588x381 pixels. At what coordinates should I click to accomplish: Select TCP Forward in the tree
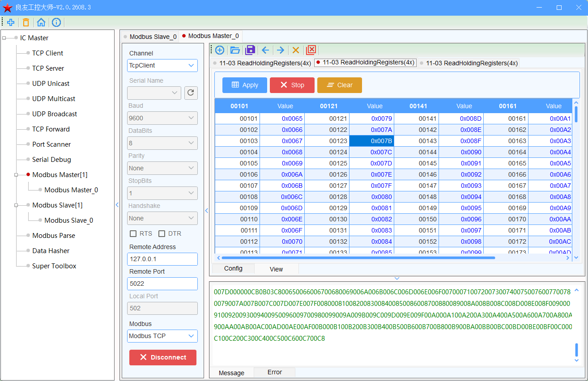pos(51,129)
